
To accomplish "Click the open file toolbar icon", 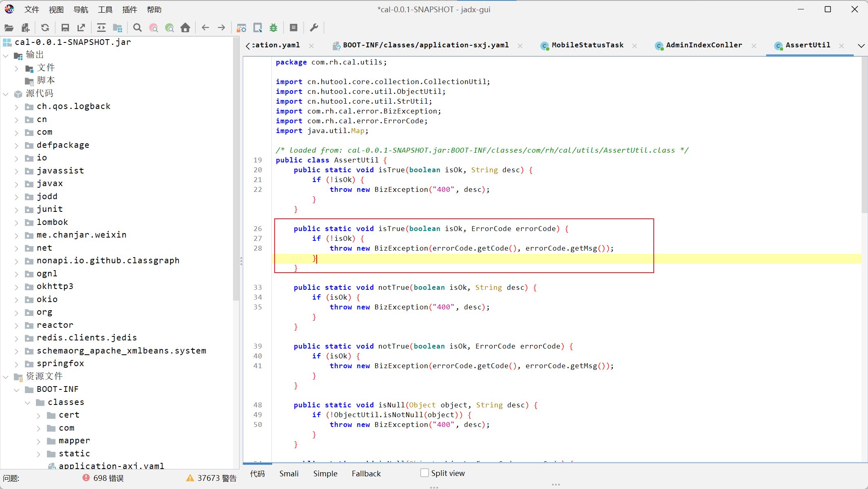I will click(9, 28).
